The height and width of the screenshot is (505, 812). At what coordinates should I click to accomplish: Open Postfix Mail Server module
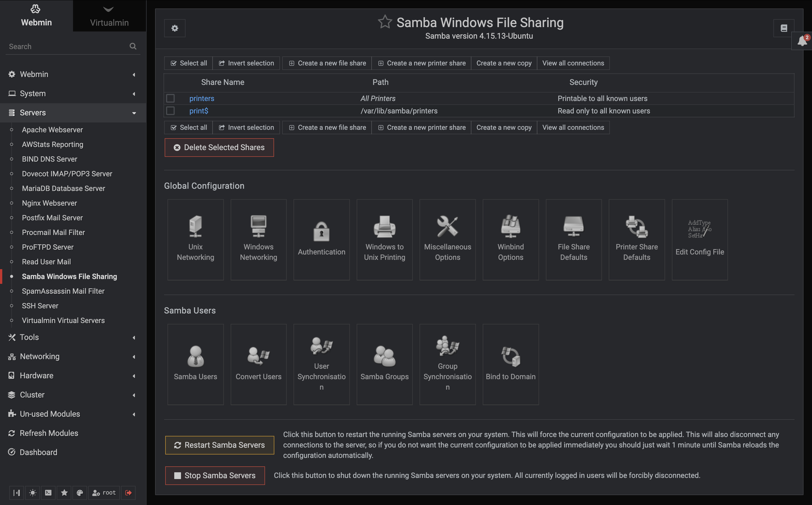click(x=52, y=218)
